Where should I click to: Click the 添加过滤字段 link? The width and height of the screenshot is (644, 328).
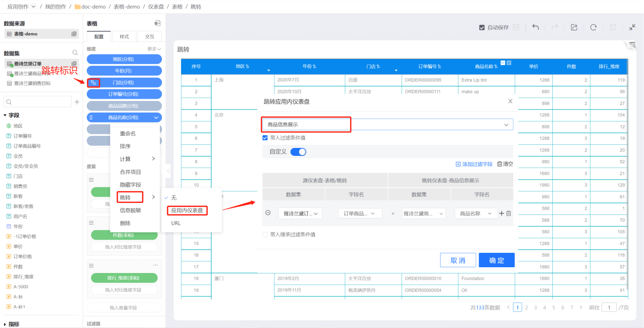click(474, 164)
